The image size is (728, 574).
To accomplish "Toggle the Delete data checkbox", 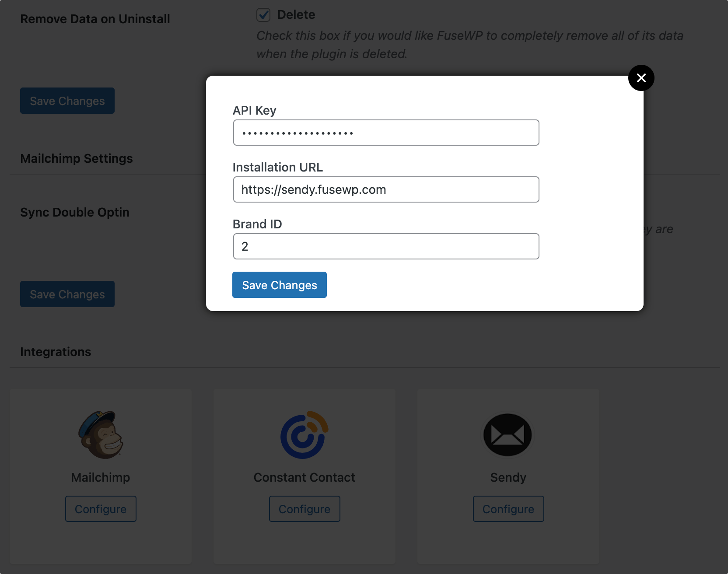I will click(x=263, y=15).
